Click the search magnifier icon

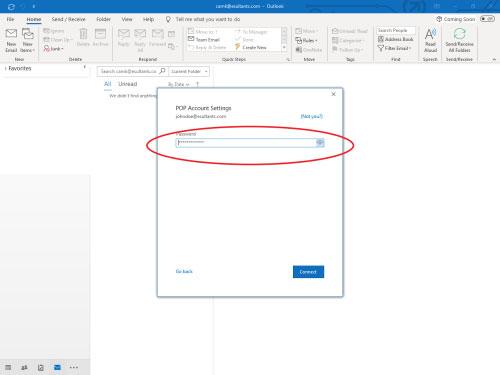click(x=162, y=71)
